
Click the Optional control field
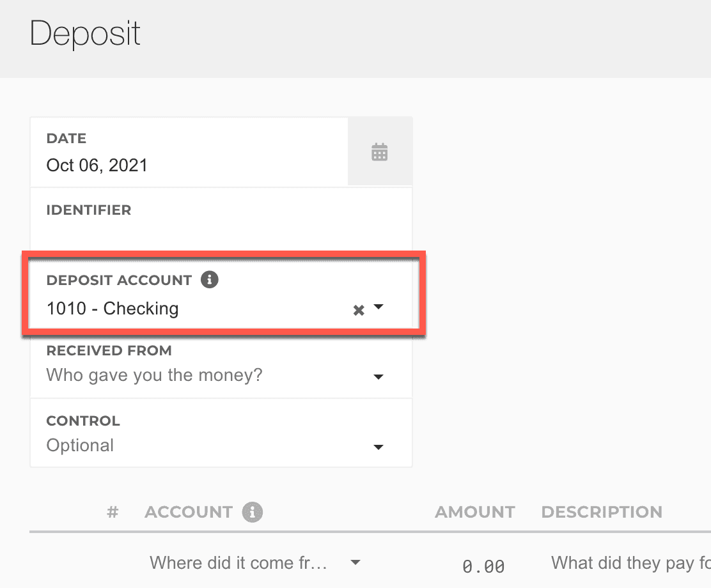81,445
